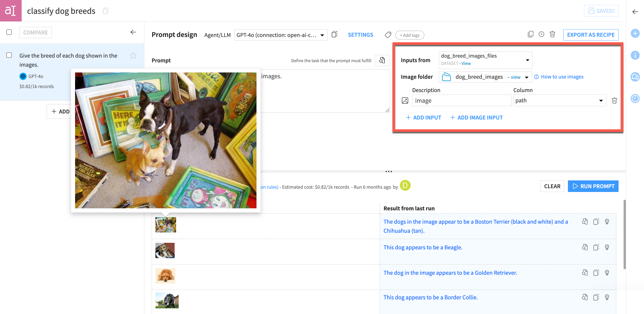Viewport: 644px width, 314px height.
Task: Check the Compare checkbox
Action: 9,32
